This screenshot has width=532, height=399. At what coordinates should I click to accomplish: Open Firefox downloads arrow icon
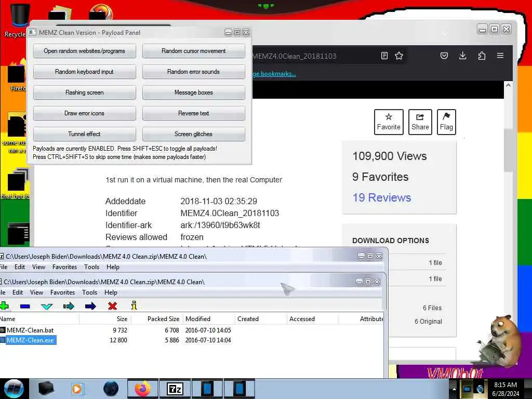[x=462, y=56]
